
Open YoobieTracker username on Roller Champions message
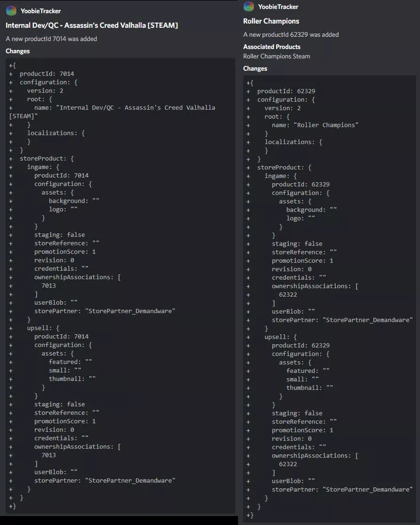coord(278,7)
